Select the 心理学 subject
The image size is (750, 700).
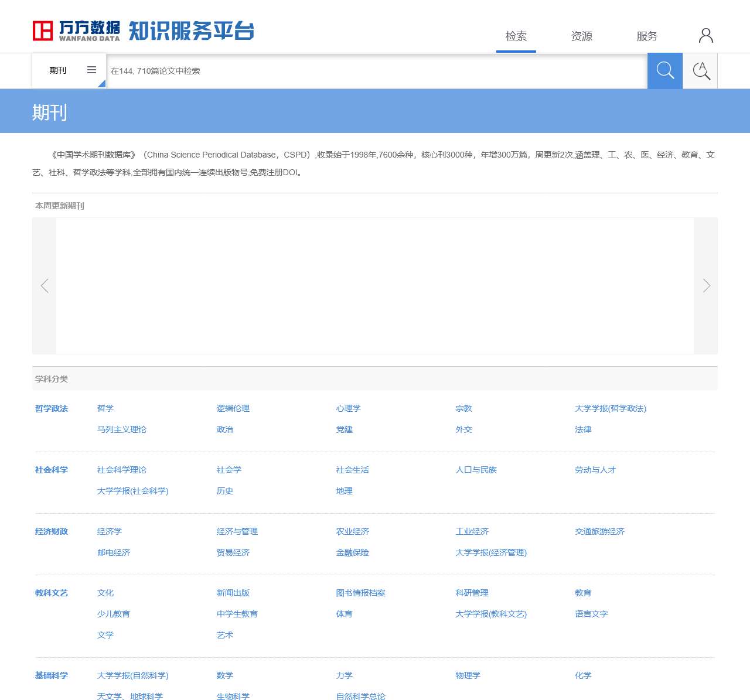point(349,409)
